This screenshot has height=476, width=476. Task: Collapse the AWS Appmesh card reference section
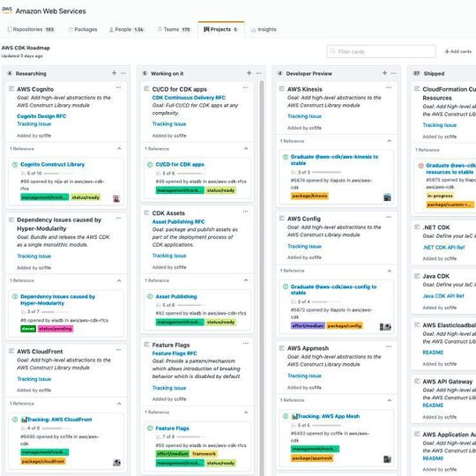tap(390, 400)
